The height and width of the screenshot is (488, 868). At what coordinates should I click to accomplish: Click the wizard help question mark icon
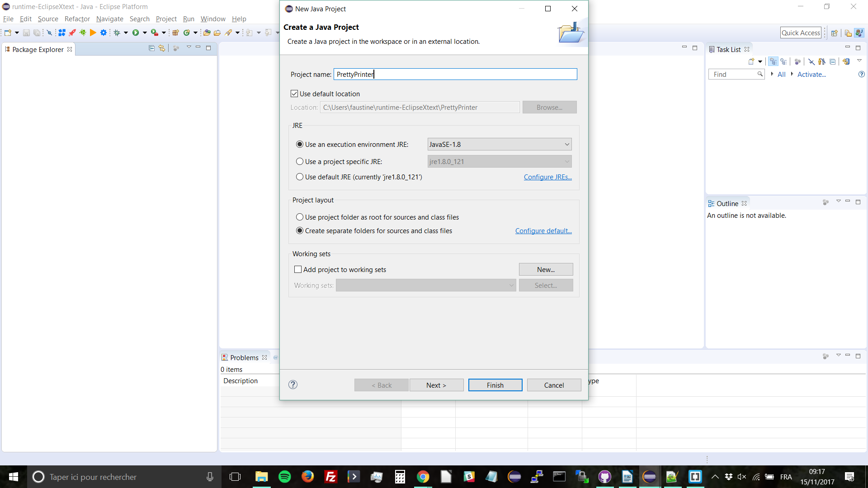tap(293, 385)
